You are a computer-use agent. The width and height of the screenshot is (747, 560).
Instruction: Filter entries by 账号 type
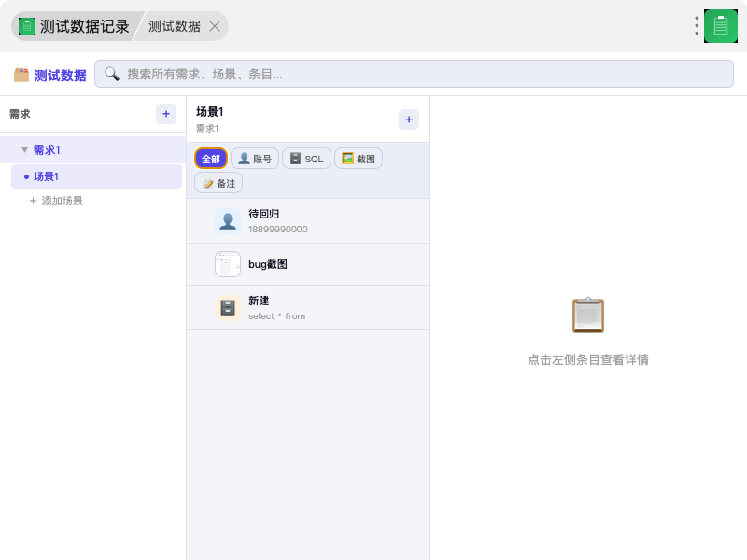click(255, 159)
